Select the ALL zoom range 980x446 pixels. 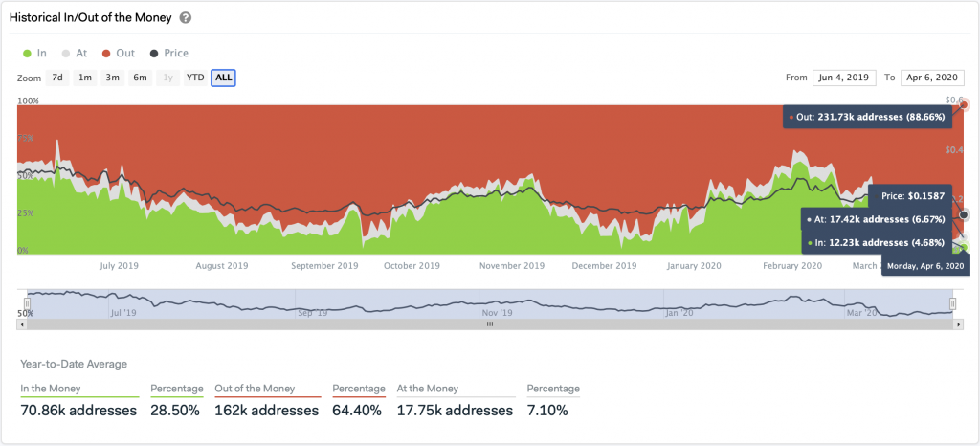tap(223, 78)
